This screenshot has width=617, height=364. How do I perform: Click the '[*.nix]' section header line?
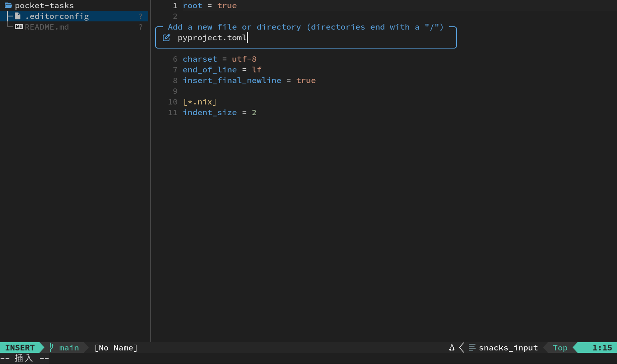(x=200, y=102)
